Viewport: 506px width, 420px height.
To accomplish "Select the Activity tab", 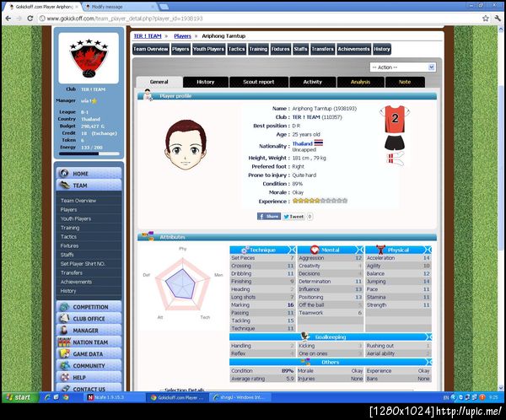I will coord(312,82).
